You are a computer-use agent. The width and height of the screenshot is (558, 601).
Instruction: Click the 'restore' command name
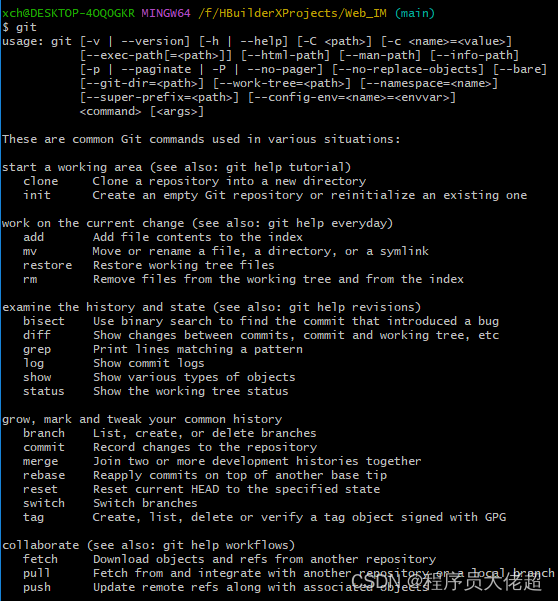coord(48,265)
